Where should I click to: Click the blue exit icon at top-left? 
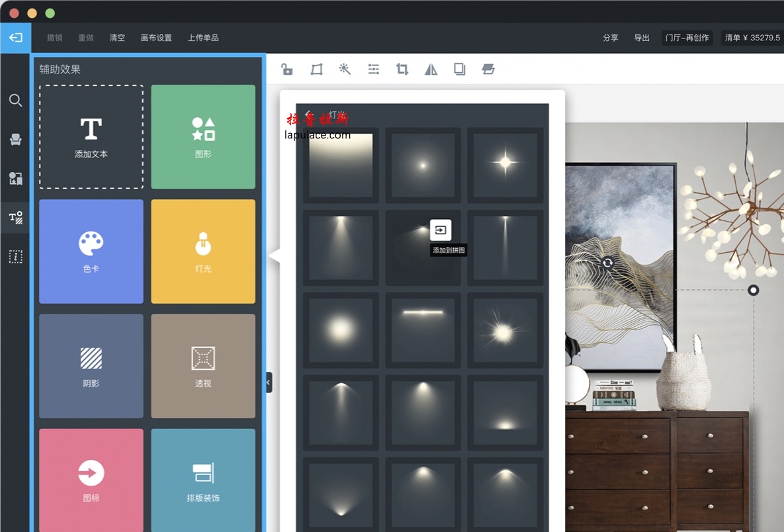tap(15, 38)
